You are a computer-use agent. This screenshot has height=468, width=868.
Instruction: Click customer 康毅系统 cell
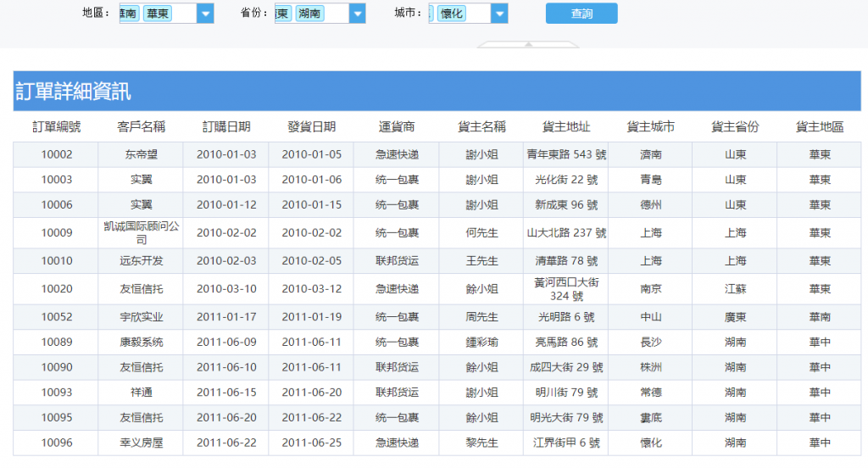[142, 343]
